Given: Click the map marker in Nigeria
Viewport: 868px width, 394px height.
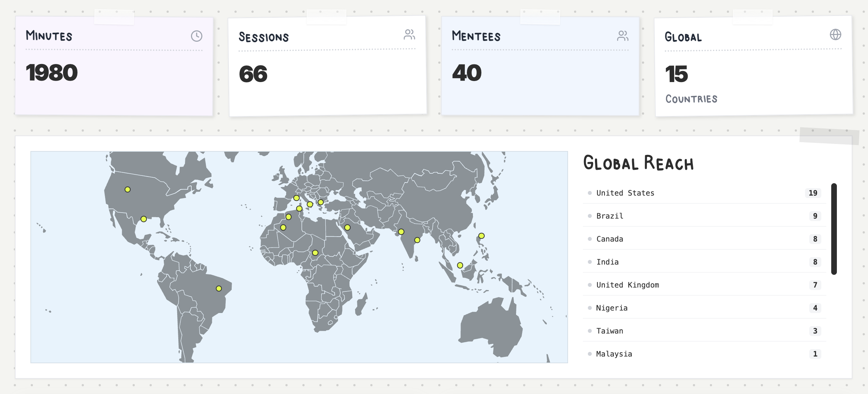Looking at the screenshot, I should (x=315, y=253).
